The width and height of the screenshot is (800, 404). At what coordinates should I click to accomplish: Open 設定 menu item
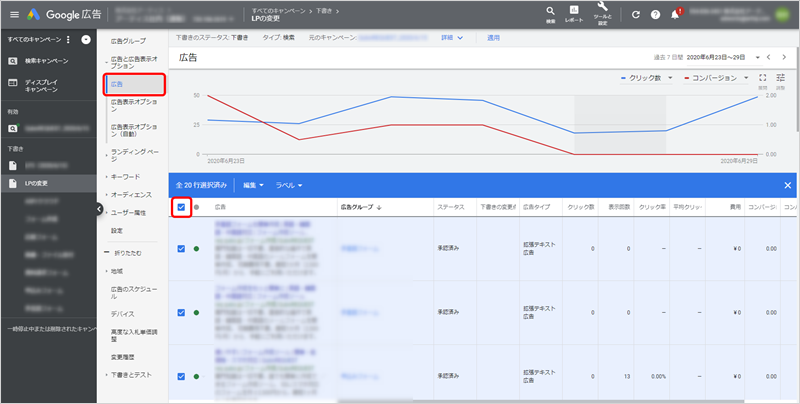(x=117, y=231)
